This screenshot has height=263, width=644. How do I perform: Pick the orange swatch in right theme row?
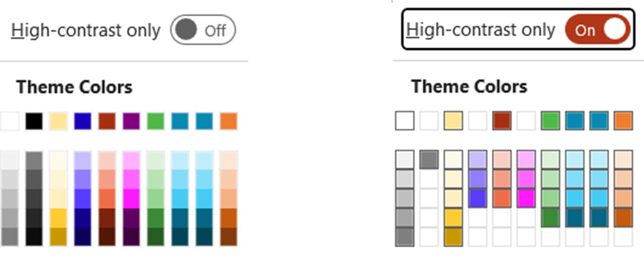[623, 121]
